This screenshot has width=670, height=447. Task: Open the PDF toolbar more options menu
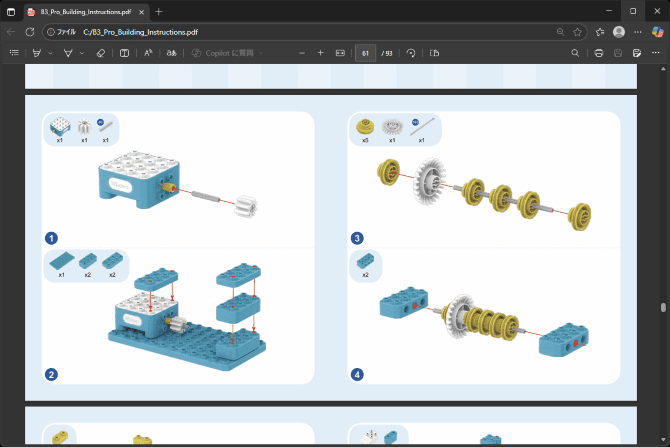pos(655,52)
